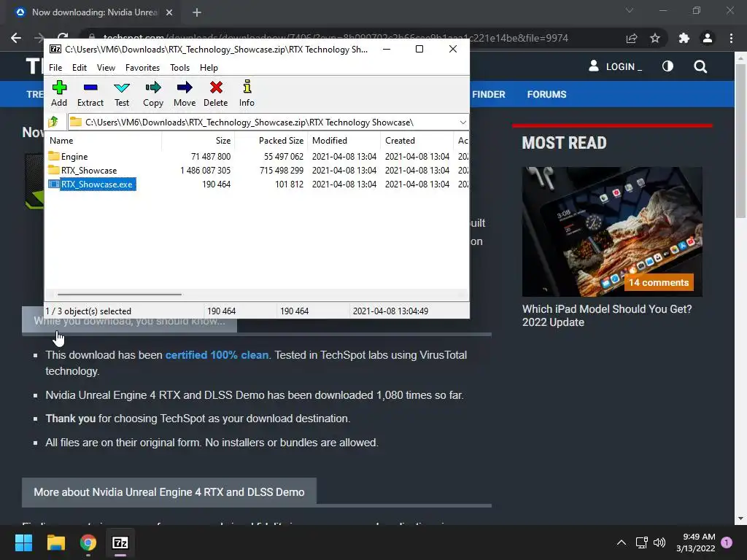Go up one folder level in 7-Zip
This screenshot has width=747, height=560.
[x=53, y=122]
